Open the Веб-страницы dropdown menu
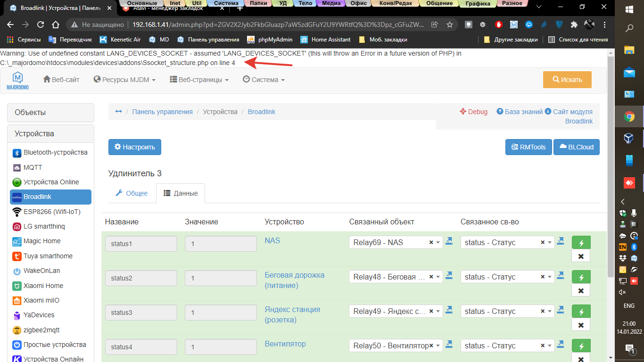Viewport: 644px width, 362px height. click(199, 80)
